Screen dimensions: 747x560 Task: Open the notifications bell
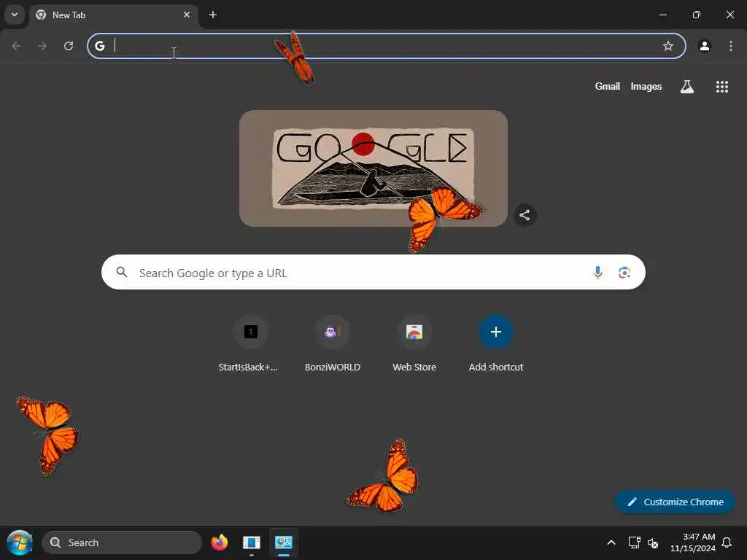pos(727,542)
